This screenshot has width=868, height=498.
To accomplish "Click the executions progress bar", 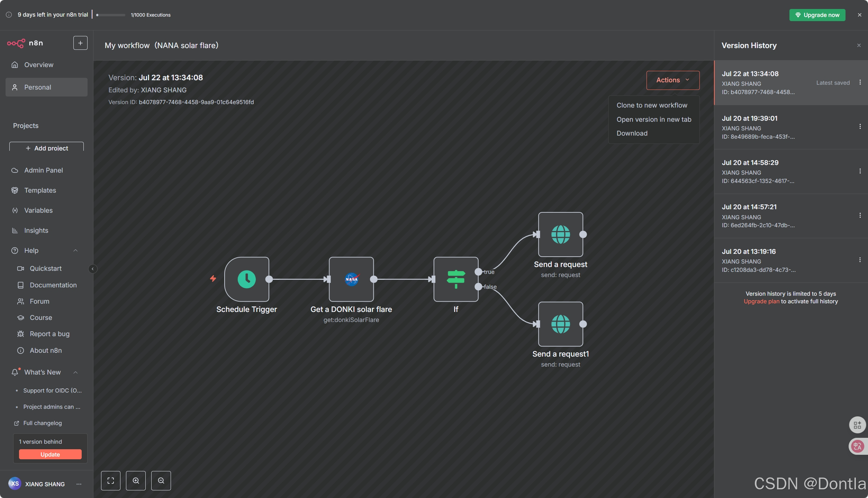I will coord(111,15).
